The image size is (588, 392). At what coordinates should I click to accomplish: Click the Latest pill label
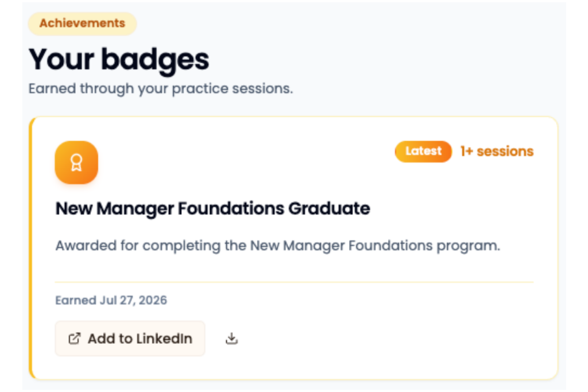pos(423,152)
